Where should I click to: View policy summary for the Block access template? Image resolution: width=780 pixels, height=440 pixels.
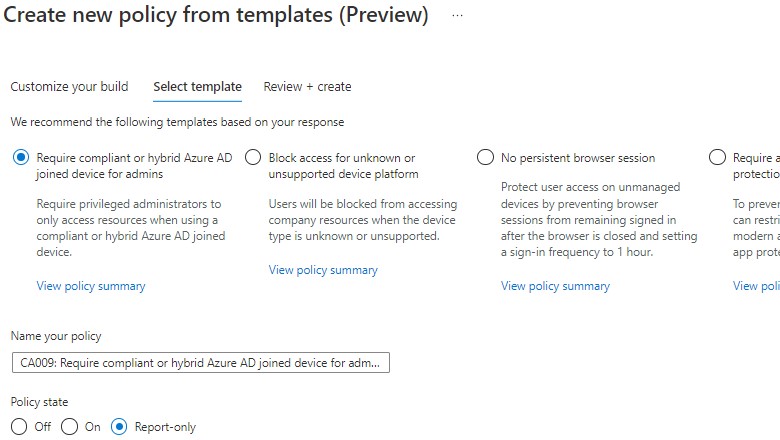click(323, 270)
